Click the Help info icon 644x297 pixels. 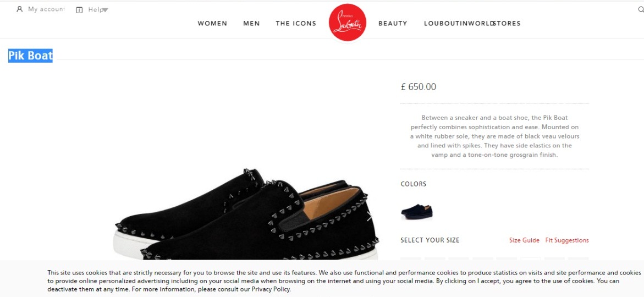coord(79,10)
